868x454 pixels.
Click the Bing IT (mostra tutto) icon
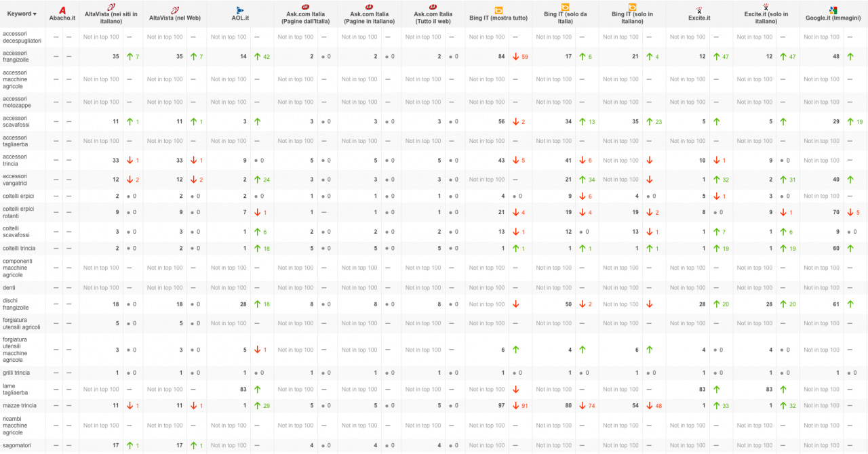click(x=498, y=10)
